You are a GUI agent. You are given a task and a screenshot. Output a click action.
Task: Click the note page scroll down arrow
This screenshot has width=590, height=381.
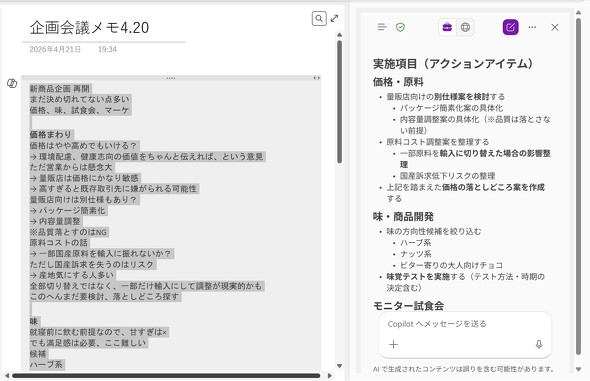point(339,366)
